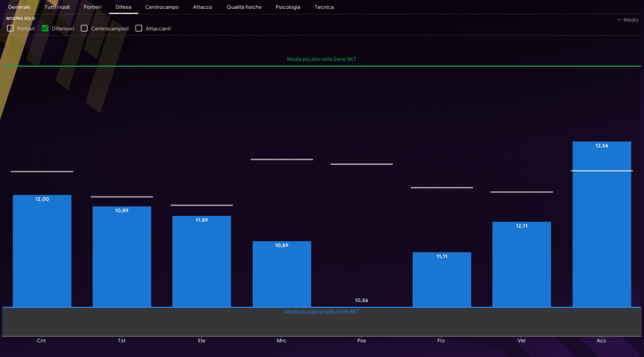Select the Tst bar in the chart
Image resolution: width=644 pixels, height=357 pixels.
tap(122, 257)
